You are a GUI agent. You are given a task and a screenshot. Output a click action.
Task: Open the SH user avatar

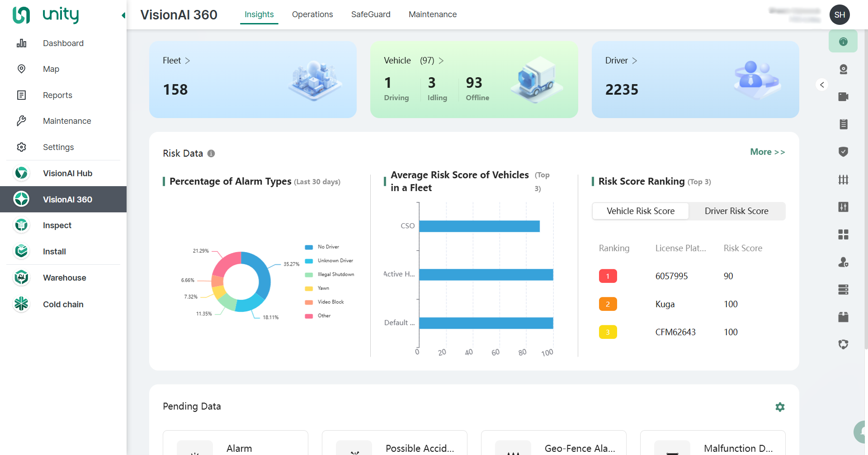pyautogui.click(x=840, y=14)
